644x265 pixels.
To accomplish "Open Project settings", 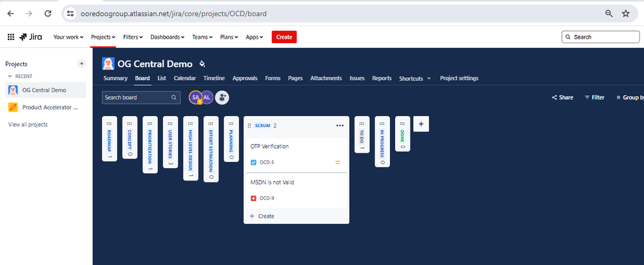I will tap(459, 78).
